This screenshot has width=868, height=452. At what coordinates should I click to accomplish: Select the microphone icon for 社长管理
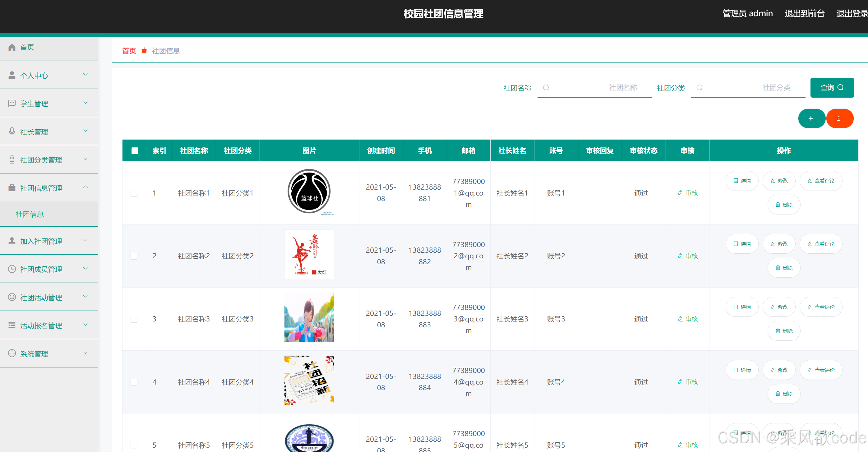click(x=12, y=131)
